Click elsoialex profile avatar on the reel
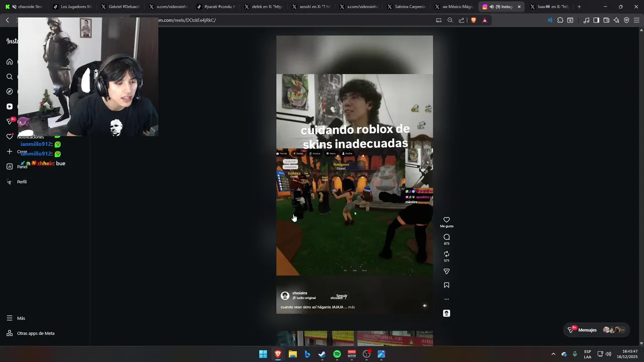Image resolution: width=644 pixels, height=362 pixels. tap(285, 296)
